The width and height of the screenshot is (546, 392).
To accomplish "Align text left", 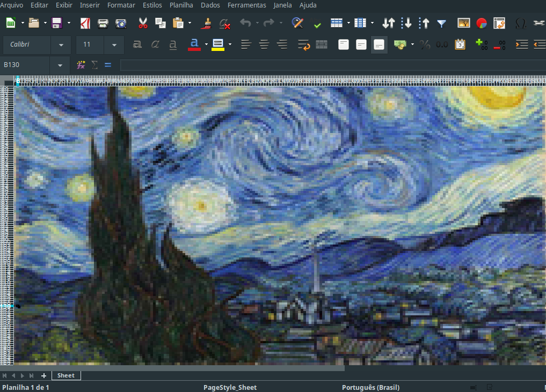I will (x=246, y=45).
